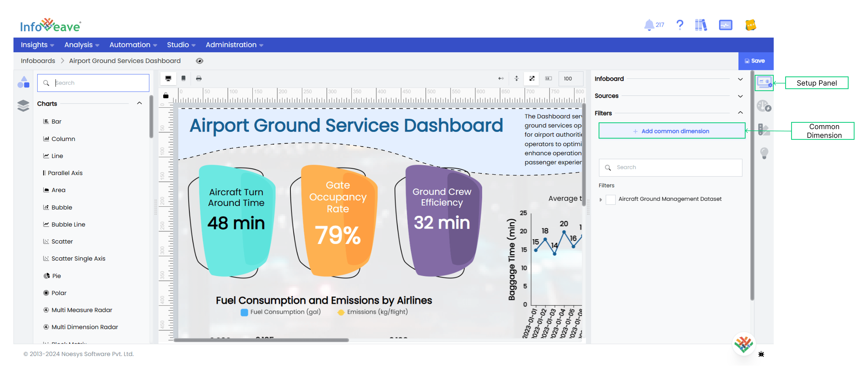
Task: Open the monitor activity icon in header
Action: click(x=725, y=25)
